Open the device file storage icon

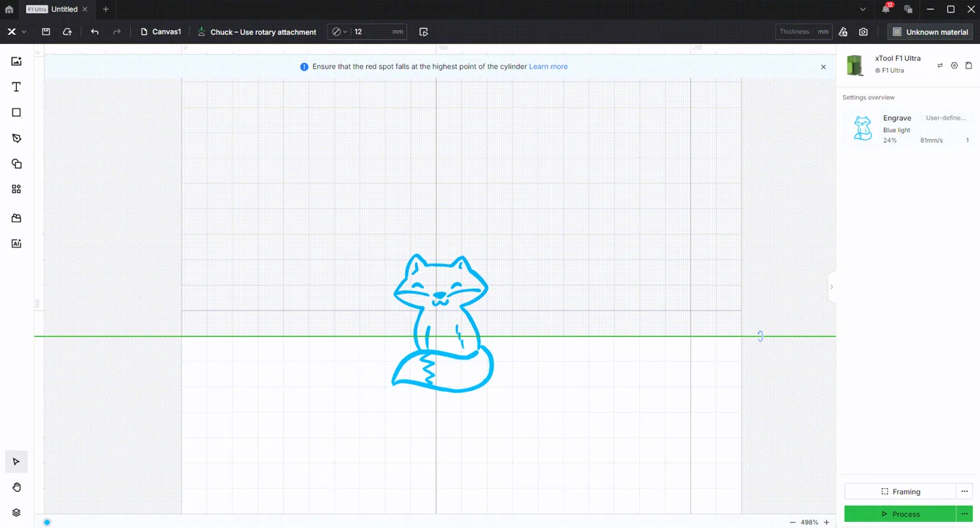pyautogui.click(x=969, y=65)
